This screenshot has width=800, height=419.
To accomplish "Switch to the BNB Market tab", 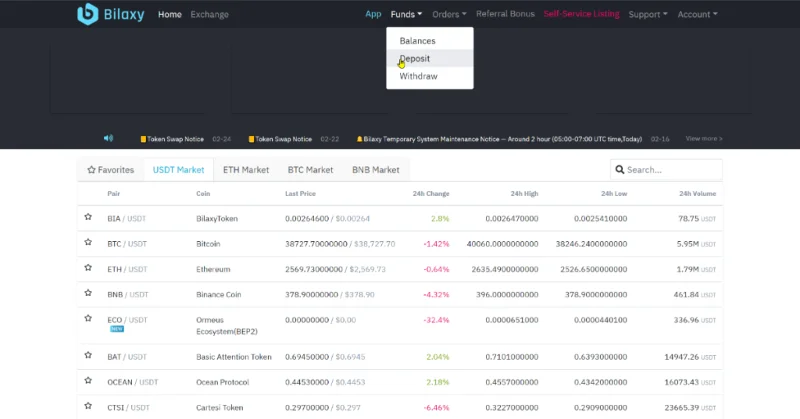I will pyautogui.click(x=376, y=169).
